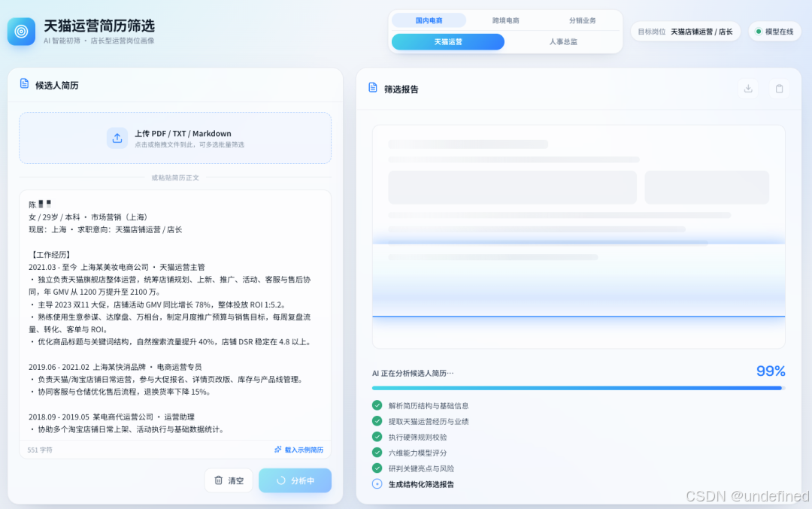Click the green dot in 模型在线 badge
Viewport: 812px width, 509px height.
point(759,32)
